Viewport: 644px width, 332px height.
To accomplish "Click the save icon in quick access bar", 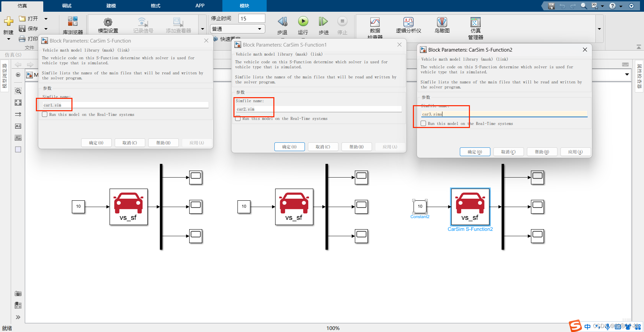I will click(551, 6).
